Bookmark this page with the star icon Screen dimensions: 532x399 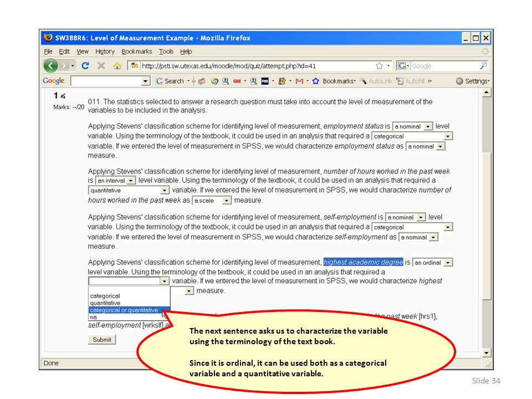coord(379,65)
